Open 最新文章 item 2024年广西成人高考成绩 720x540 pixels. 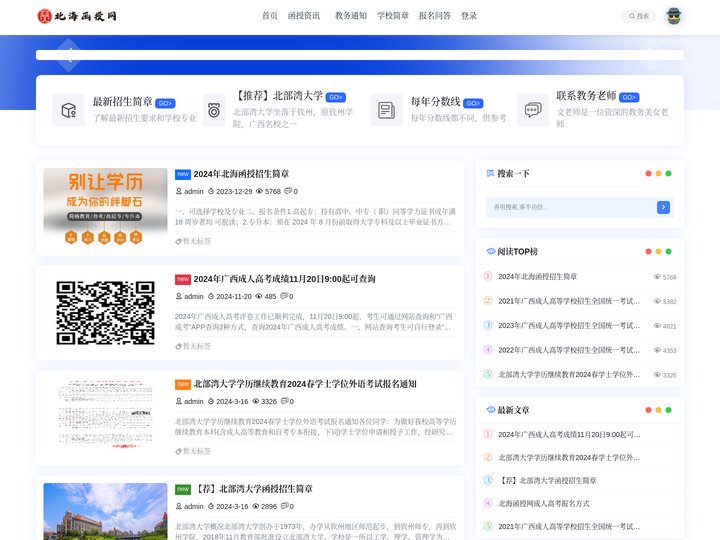[x=569, y=434]
